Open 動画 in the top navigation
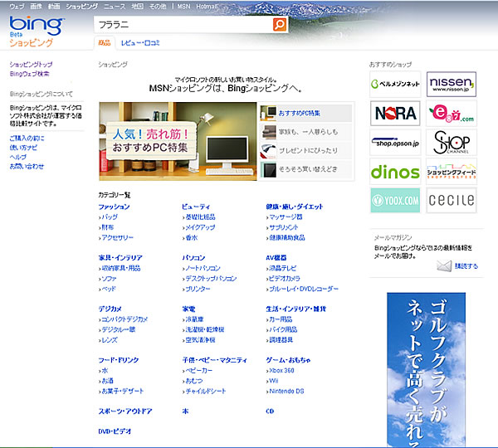This screenshot has height=448, width=498. click(54, 7)
